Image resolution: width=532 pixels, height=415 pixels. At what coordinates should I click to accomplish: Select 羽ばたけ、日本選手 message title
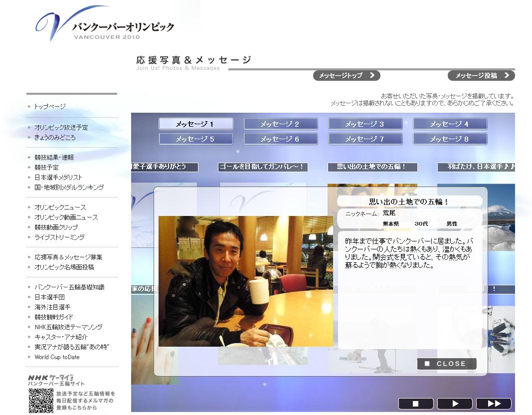(476, 167)
